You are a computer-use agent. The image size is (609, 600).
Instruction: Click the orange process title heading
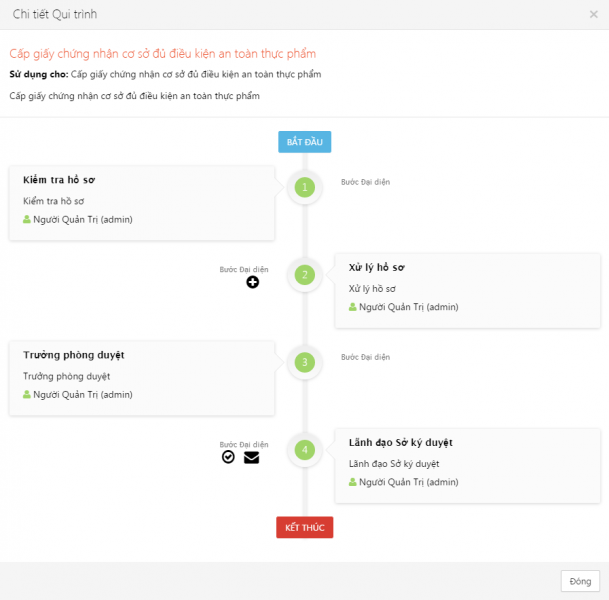[163, 54]
